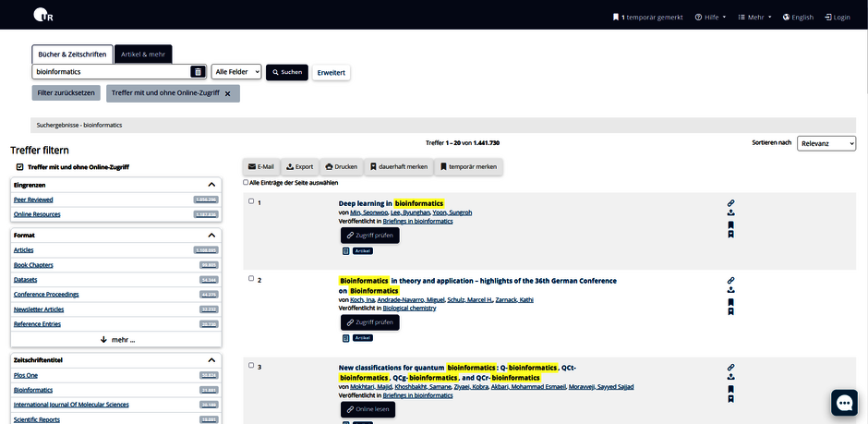868x424 pixels.
Task: Open the chat assistant bubble
Action: tap(844, 402)
